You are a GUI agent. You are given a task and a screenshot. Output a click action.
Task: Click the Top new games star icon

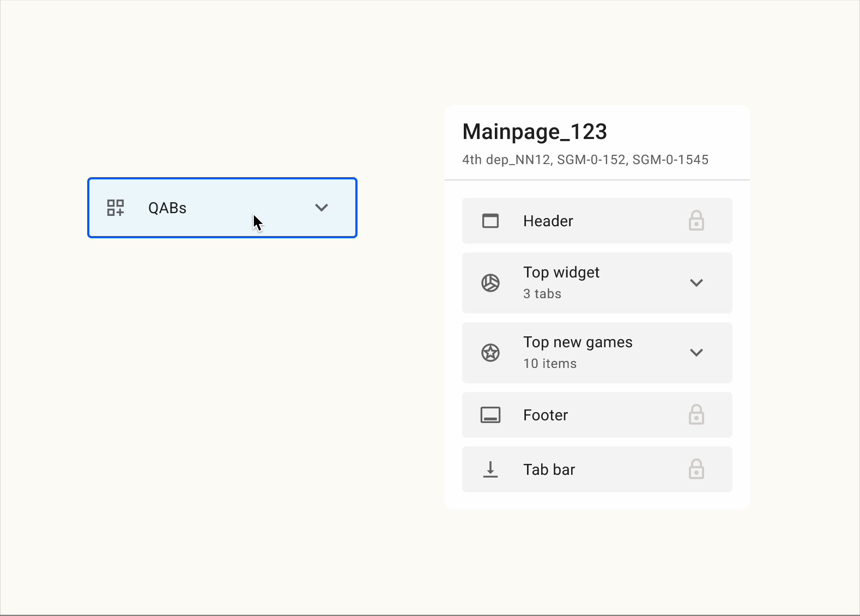pos(490,353)
